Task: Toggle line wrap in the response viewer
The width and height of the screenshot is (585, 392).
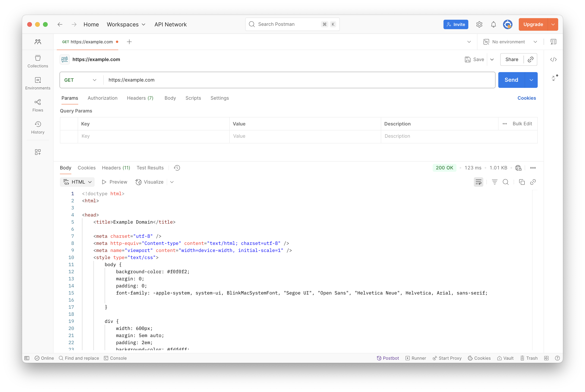Action: 478,182
